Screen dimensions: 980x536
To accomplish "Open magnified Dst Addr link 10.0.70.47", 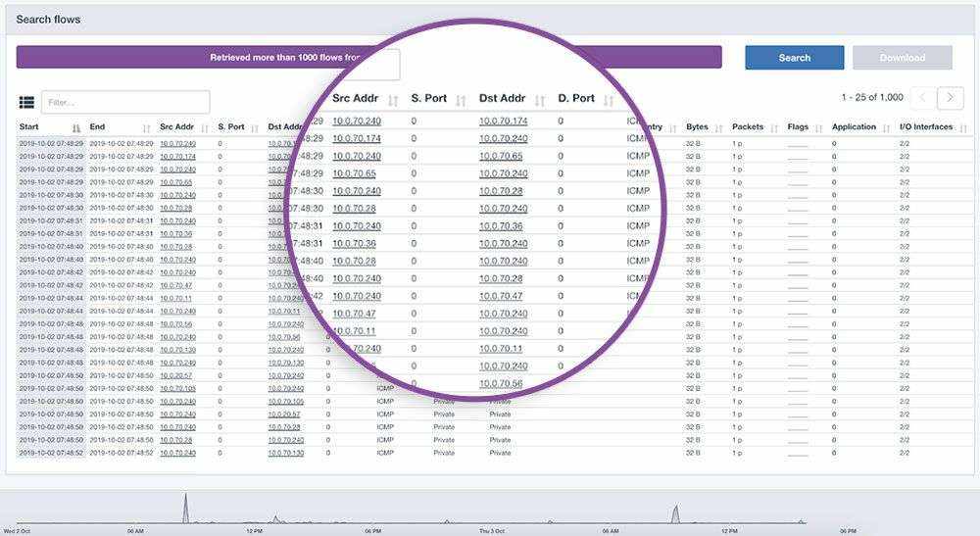I will point(501,296).
